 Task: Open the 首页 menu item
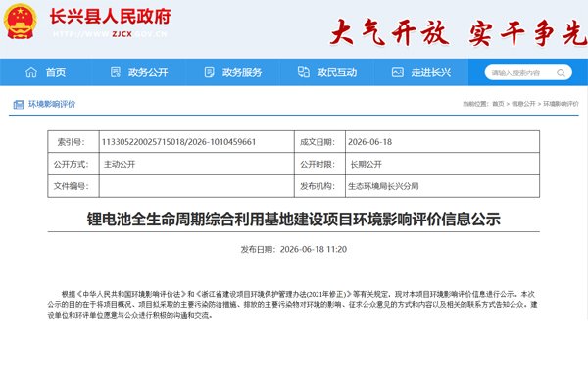(x=56, y=72)
